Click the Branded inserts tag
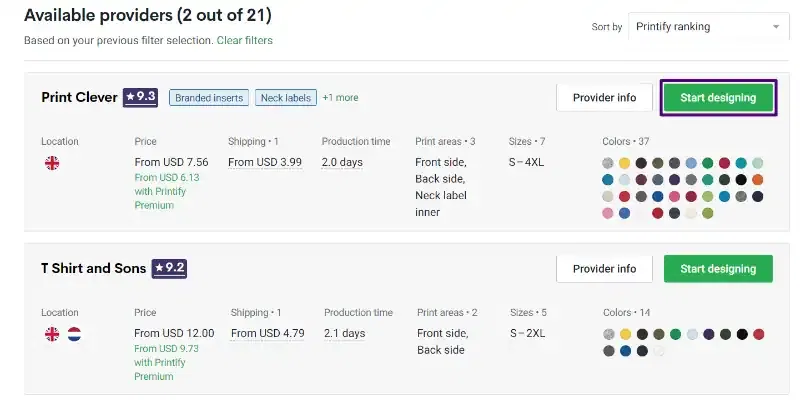 click(208, 98)
